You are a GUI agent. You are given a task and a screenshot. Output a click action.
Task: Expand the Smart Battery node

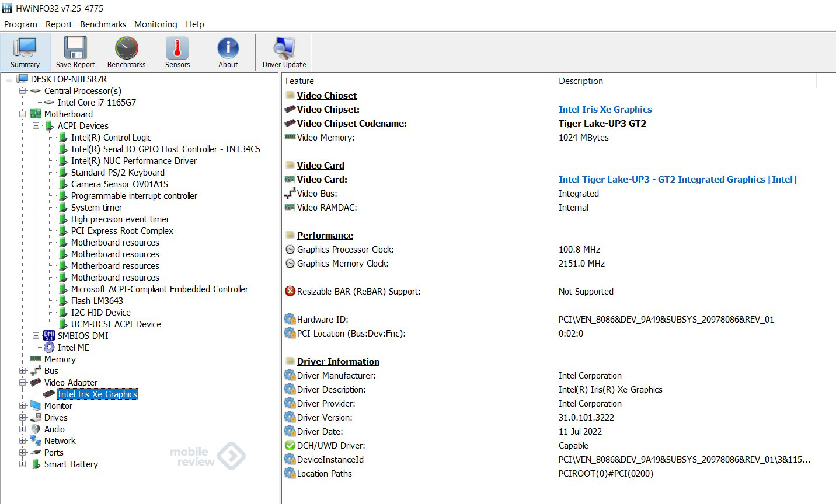pyautogui.click(x=23, y=464)
